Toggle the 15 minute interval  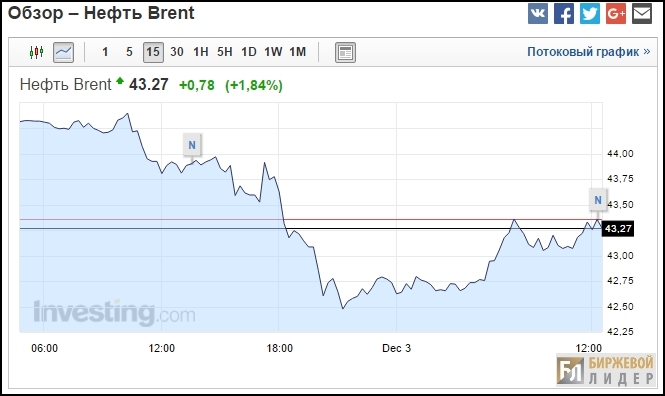153,53
